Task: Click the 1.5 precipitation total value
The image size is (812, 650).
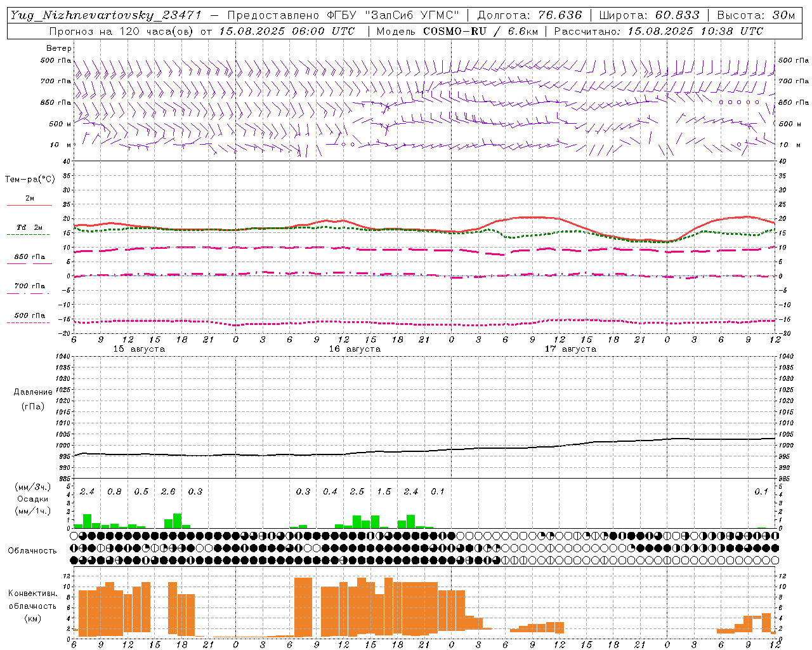Action: click(384, 492)
